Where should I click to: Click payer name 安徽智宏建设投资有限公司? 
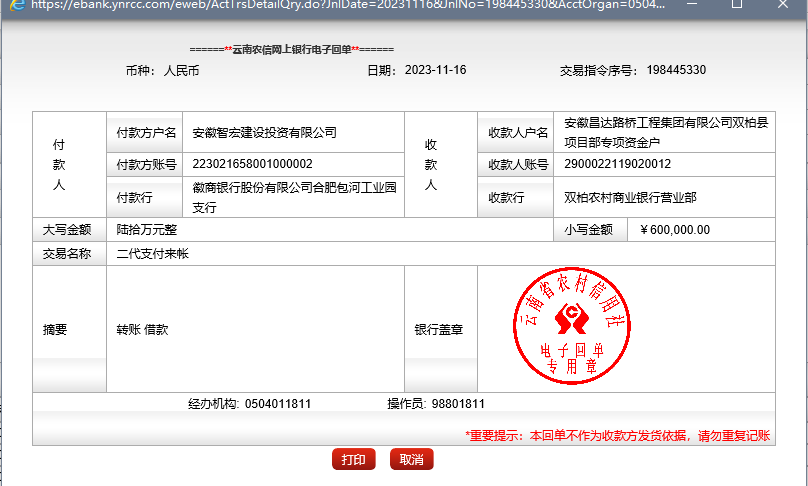(264, 132)
